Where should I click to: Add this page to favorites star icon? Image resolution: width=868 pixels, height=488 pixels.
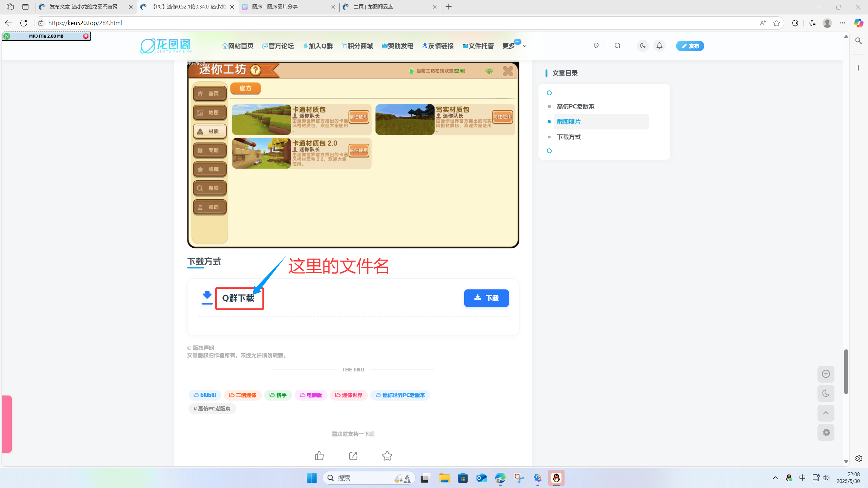(x=776, y=23)
